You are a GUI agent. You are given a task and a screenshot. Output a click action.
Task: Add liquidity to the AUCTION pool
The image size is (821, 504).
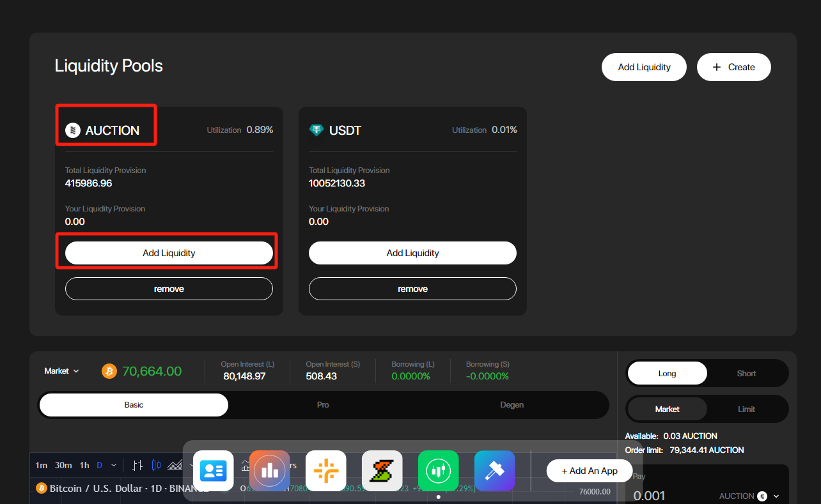[x=169, y=253]
